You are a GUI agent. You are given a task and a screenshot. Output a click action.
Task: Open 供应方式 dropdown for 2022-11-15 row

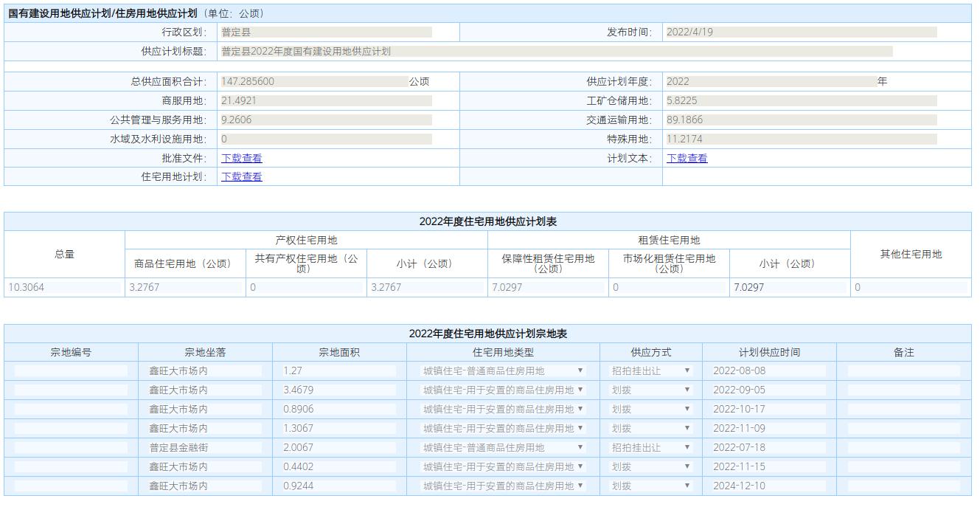point(651,466)
